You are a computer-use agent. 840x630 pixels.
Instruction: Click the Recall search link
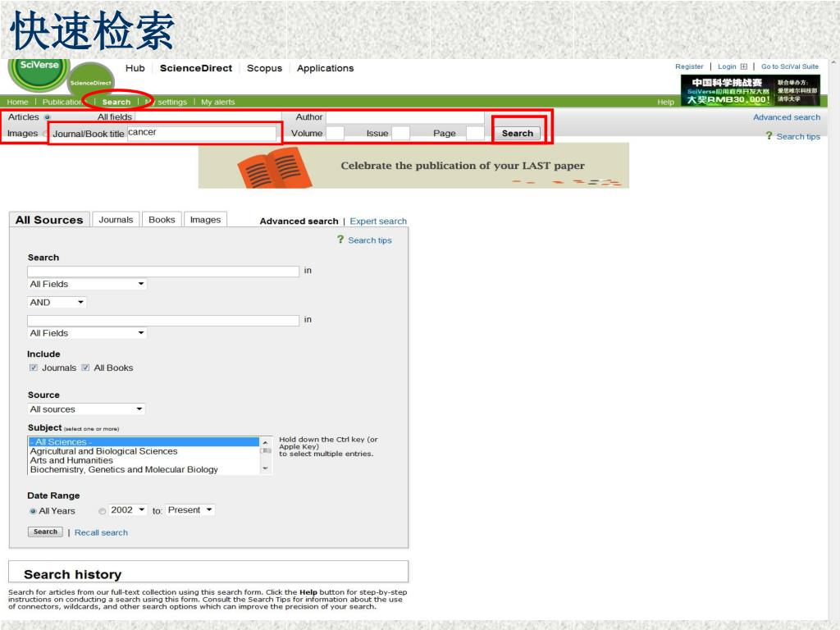(x=101, y=532)
